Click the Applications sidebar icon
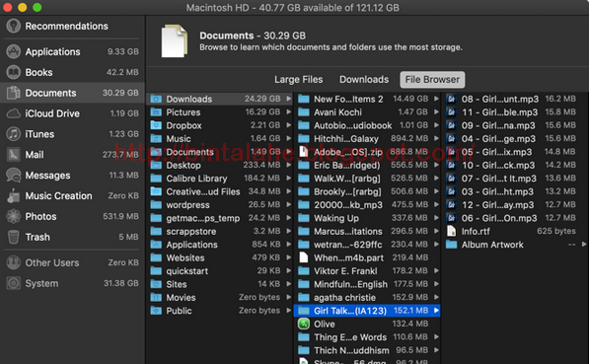 click(14, 51)
